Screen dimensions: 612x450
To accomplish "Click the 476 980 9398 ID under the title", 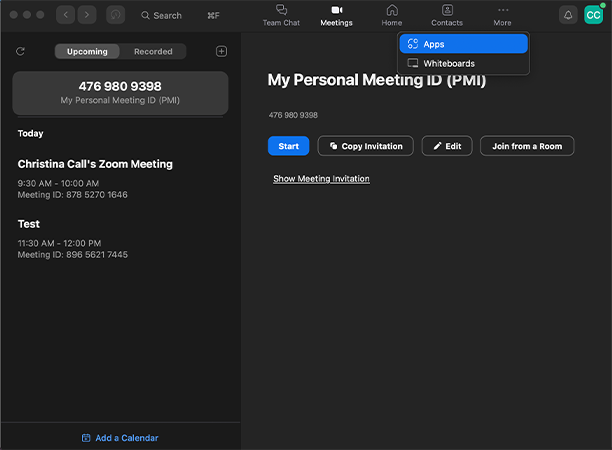I will click(293, 115).
